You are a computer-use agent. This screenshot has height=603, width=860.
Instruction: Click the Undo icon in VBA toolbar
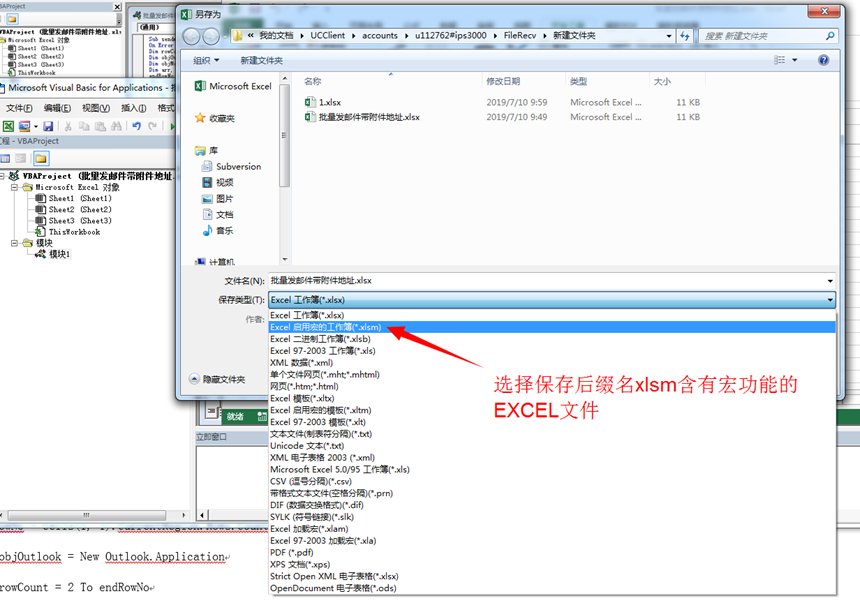tap(137, 126)
